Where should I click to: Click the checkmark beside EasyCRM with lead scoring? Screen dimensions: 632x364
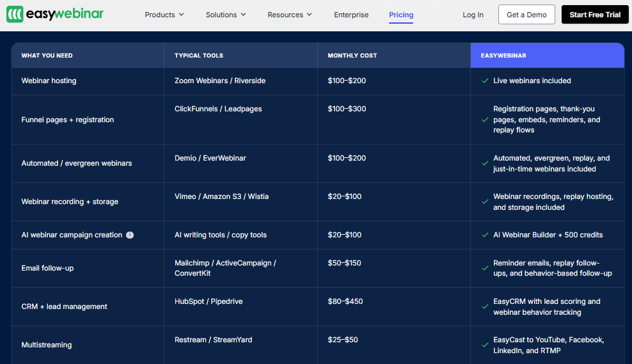click(485, 307)
